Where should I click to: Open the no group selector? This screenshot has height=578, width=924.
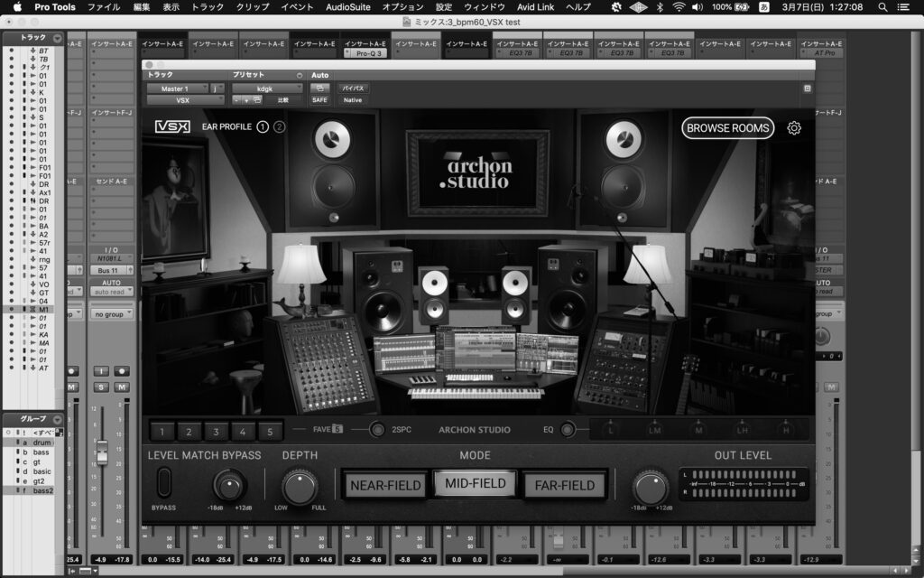pos(111,314)
